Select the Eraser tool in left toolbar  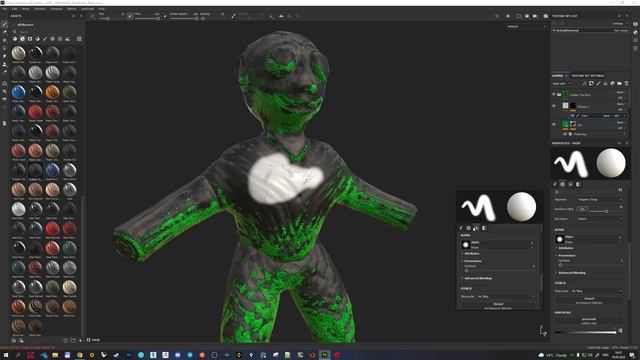[4, 32]
